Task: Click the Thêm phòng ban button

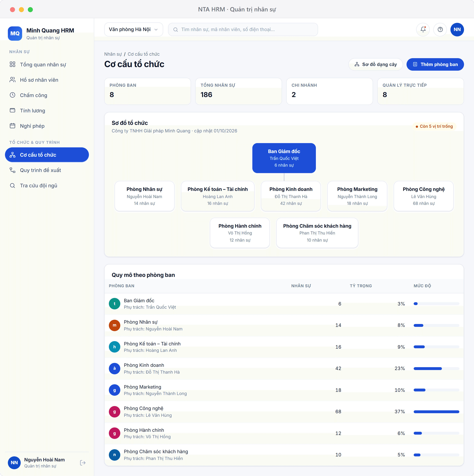Action: (x=435, y=65)
